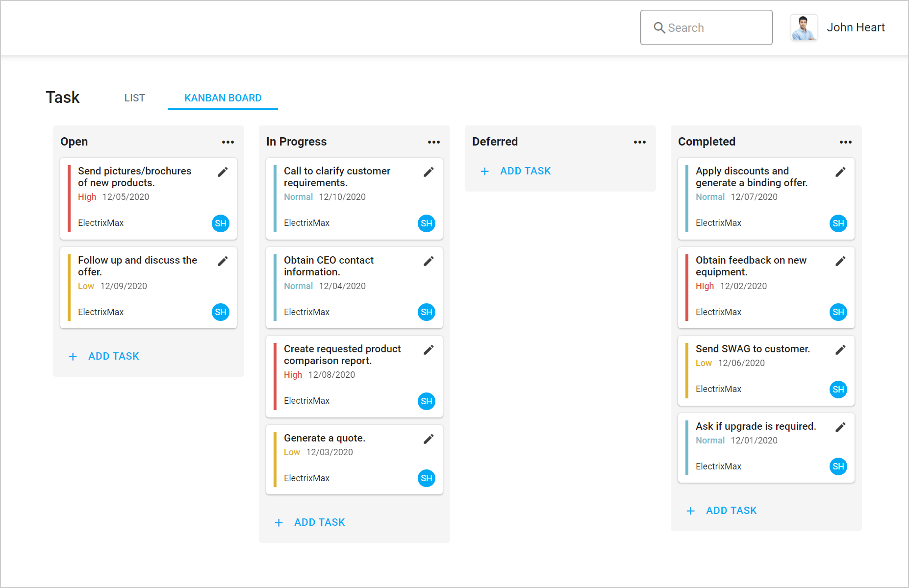
Task: Edit the 'Send pictures/brochures of new products' task
Action: point(223,171)
